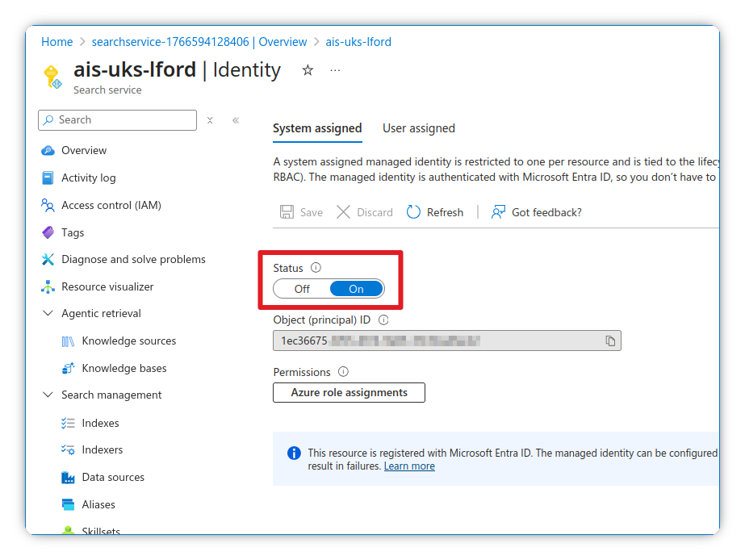Open Diagnose and solve problems
Screen dimensions: 745x560
coord(132,259)
